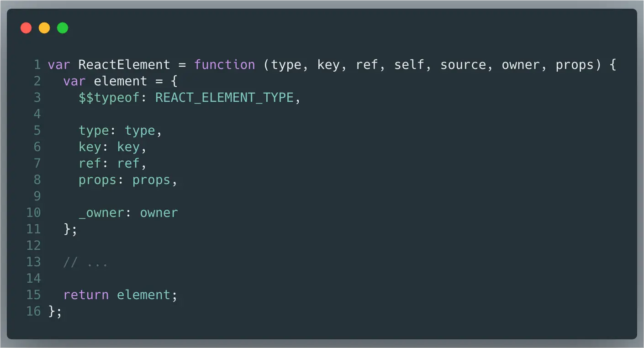Click line number 16
The image size is (644, 348).
[x=33, y=311]
